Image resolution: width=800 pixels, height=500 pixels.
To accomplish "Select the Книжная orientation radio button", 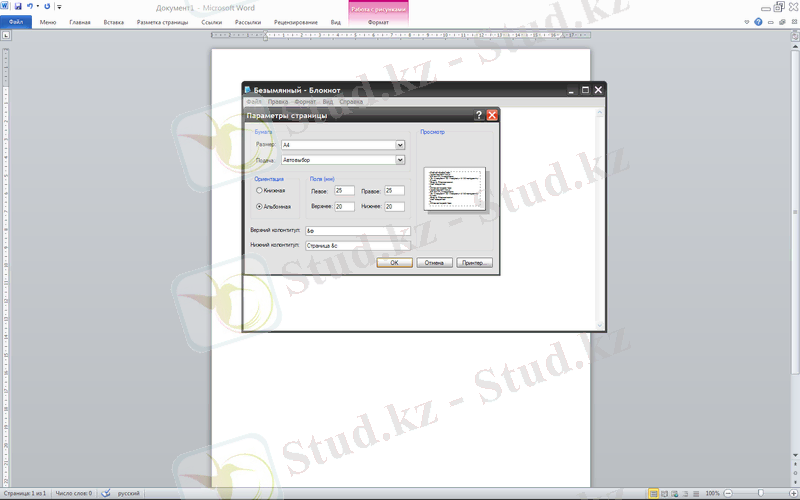I will coord(260,190).
